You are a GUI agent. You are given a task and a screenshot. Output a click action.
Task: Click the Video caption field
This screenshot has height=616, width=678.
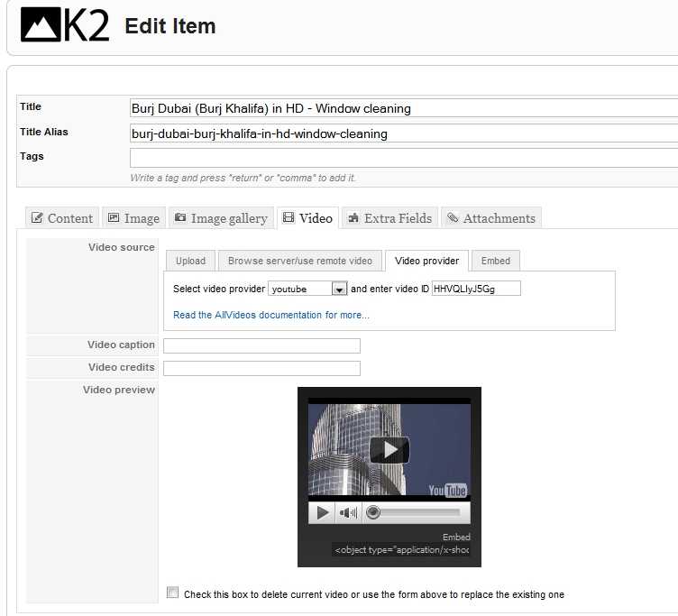point(261,345)
